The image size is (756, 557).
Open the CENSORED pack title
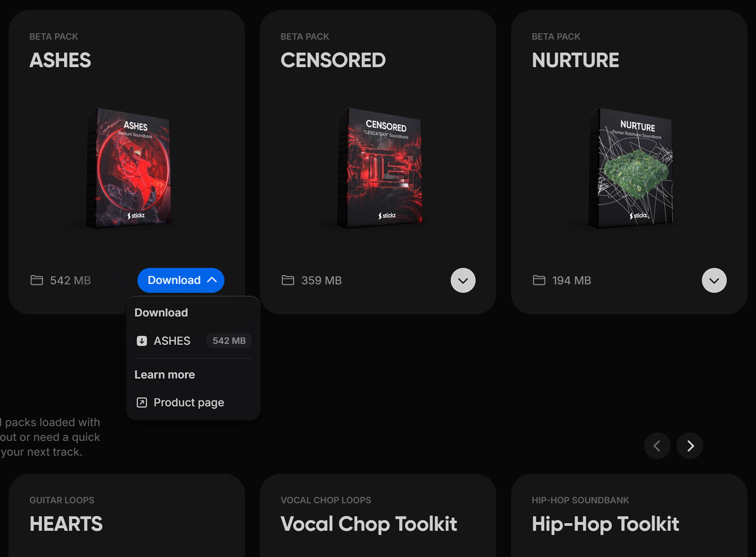(333, 60)
